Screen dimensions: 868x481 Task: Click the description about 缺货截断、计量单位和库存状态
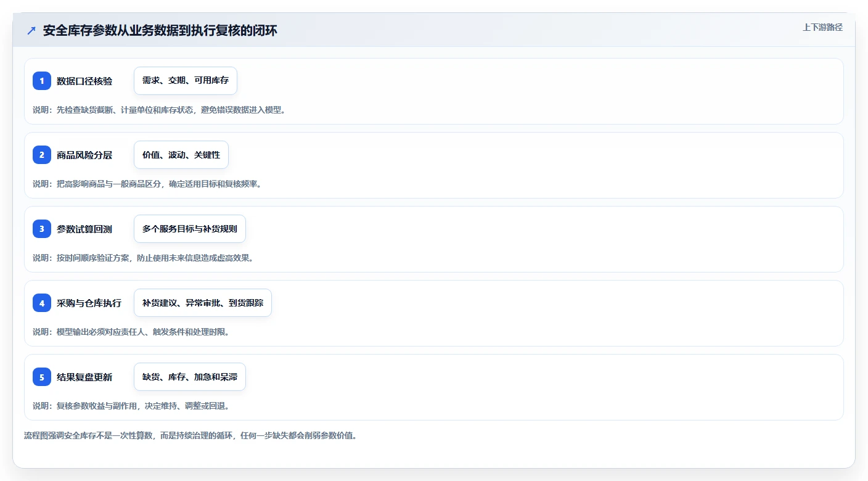[159, 110]
